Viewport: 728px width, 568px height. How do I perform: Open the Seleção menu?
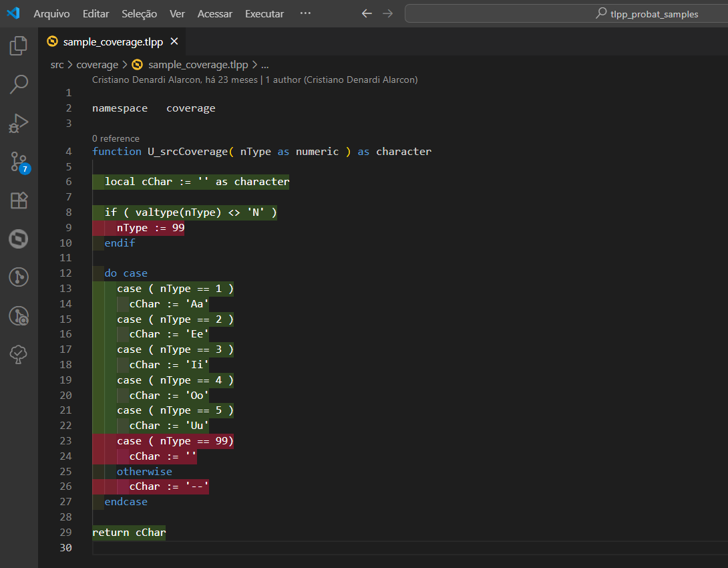140,14
